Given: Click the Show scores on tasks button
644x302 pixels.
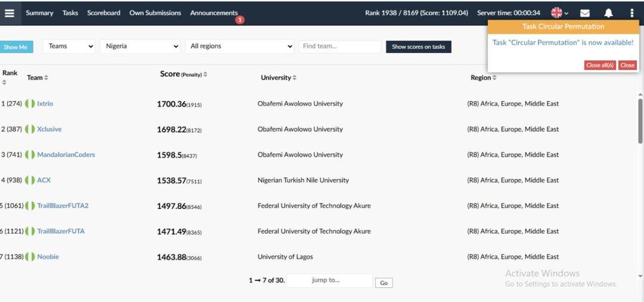Looking at the screenshot, I should point(419,47).
